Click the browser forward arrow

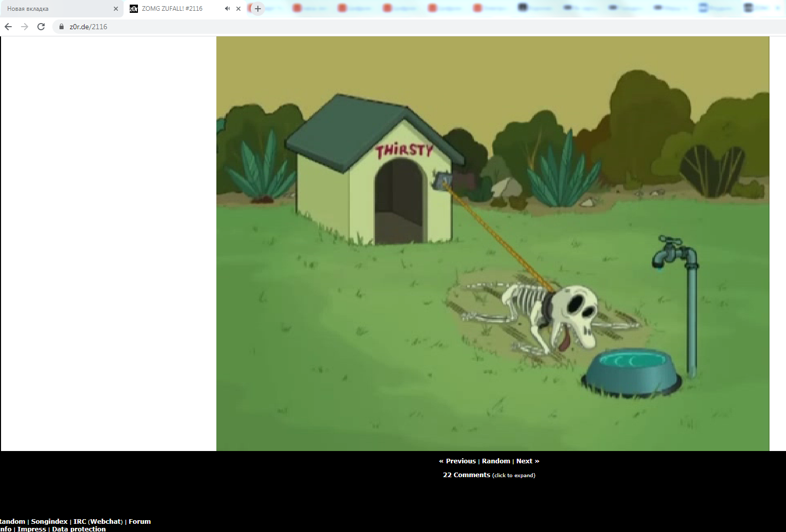point(25,27)
